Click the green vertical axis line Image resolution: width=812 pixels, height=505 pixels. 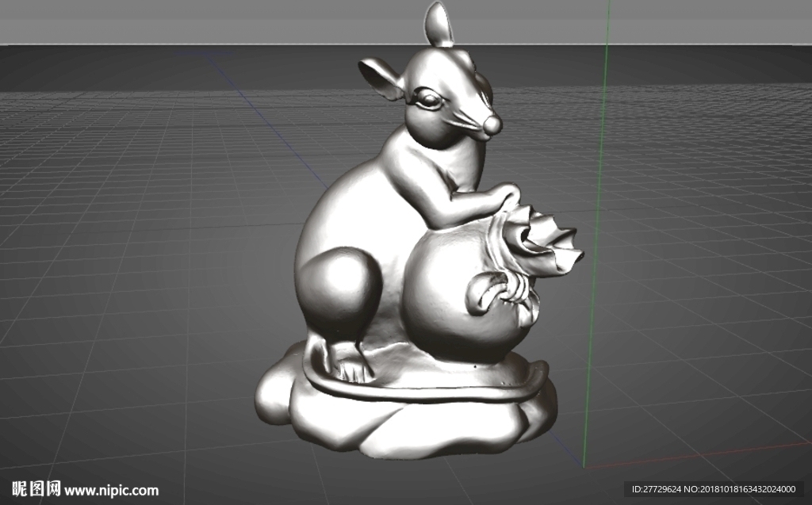tap(596, 233)
